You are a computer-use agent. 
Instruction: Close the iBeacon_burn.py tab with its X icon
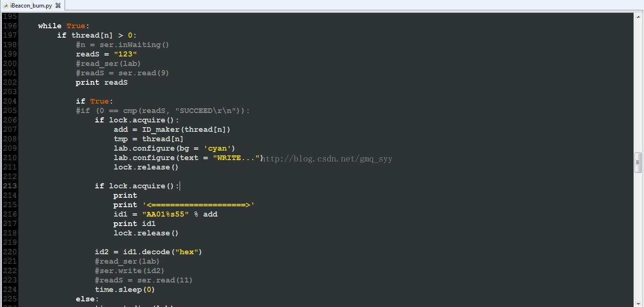coord(58,6)
